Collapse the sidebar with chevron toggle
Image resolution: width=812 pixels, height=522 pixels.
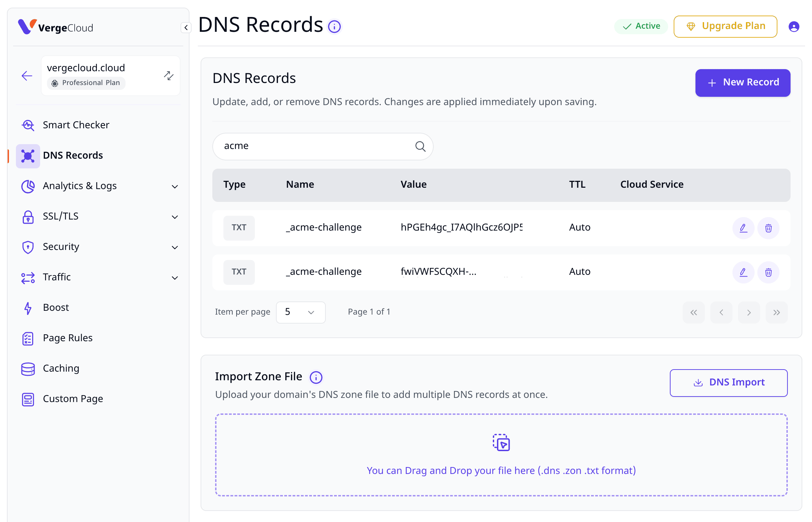[186, 28]
